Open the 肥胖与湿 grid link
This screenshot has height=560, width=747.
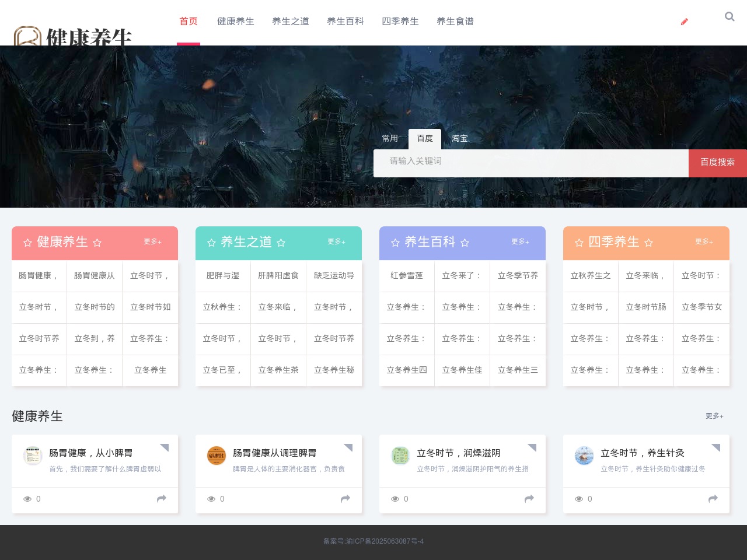pos(223,275)
